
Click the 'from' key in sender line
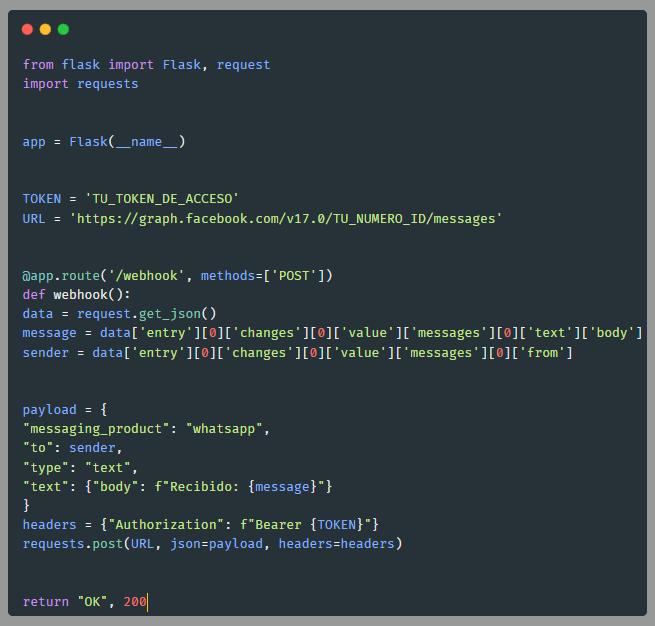coord(542,353)
